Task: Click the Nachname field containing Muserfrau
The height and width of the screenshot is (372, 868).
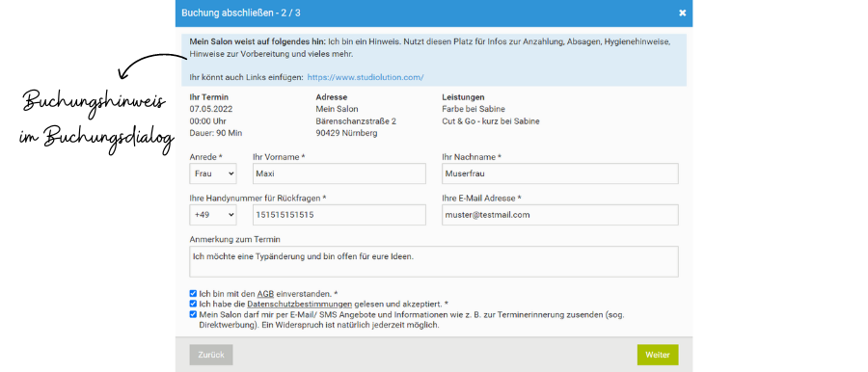Action: click(x=560, y=173)
